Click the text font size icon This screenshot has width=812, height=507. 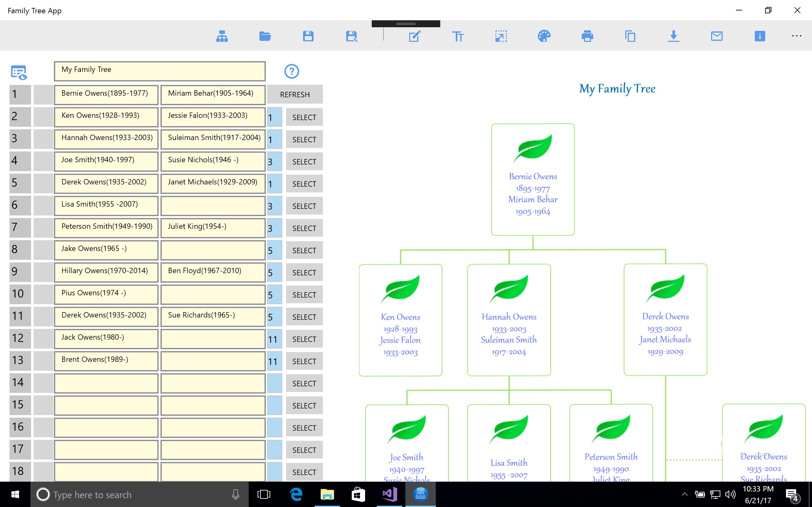tap(458, 36)
